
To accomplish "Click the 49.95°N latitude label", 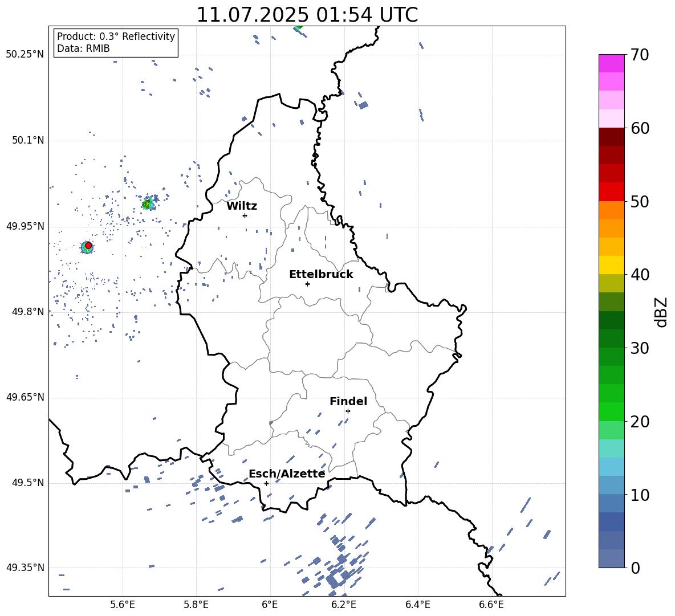I will [x=25, y=226].
